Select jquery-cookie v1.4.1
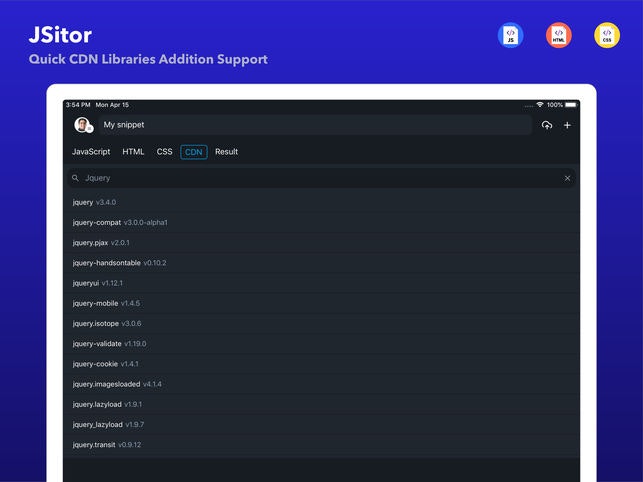643x482 pixels. 321,364
